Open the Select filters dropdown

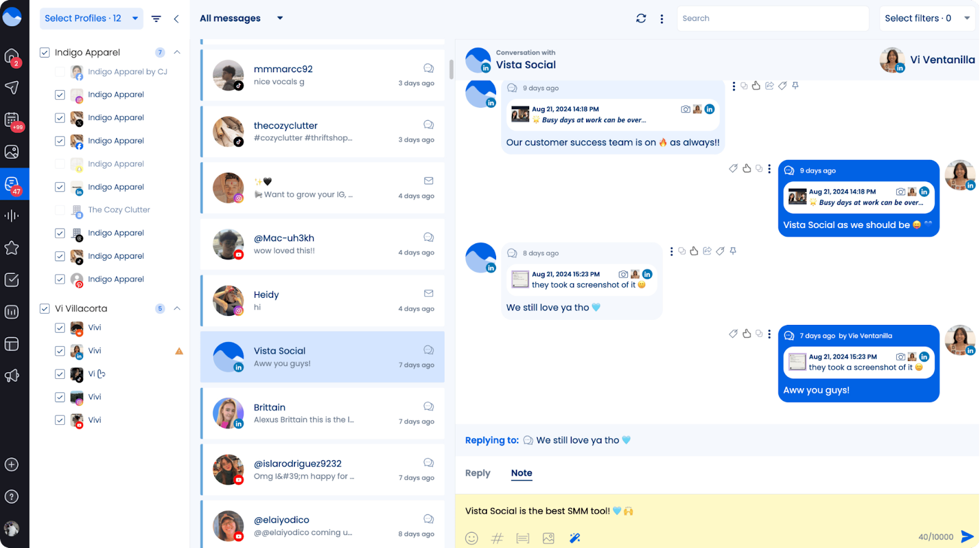927,18
